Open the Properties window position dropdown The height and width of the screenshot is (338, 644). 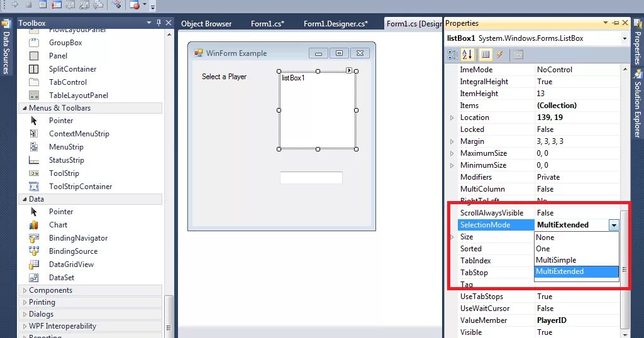[x=606, y=23]
